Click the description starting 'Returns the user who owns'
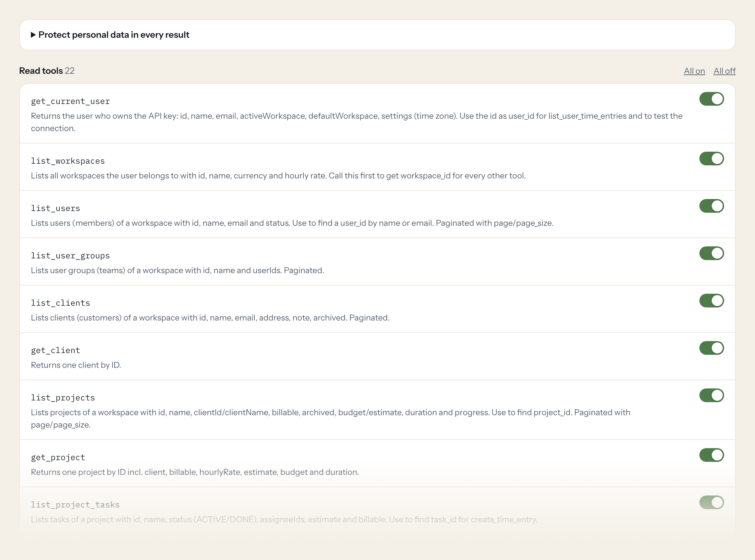Image resolution: width=755 pixels, height=560 pixels. [357, 122]
